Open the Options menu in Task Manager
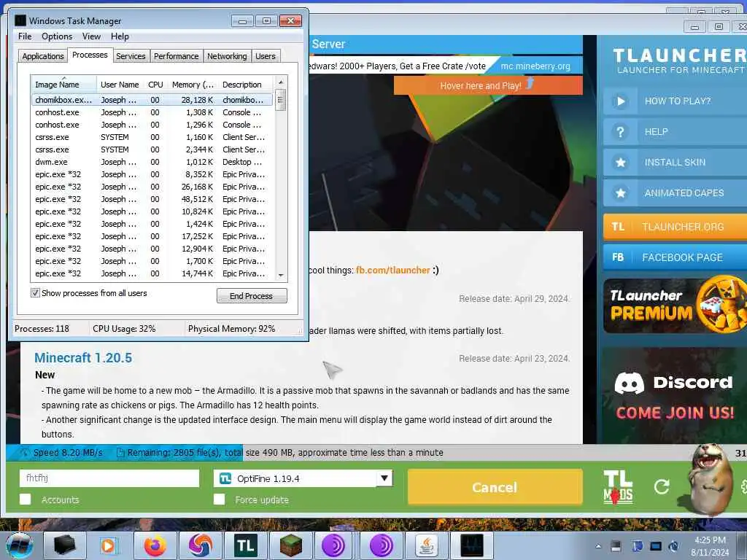Screen dimensions: 747x560 coord(57,36)
